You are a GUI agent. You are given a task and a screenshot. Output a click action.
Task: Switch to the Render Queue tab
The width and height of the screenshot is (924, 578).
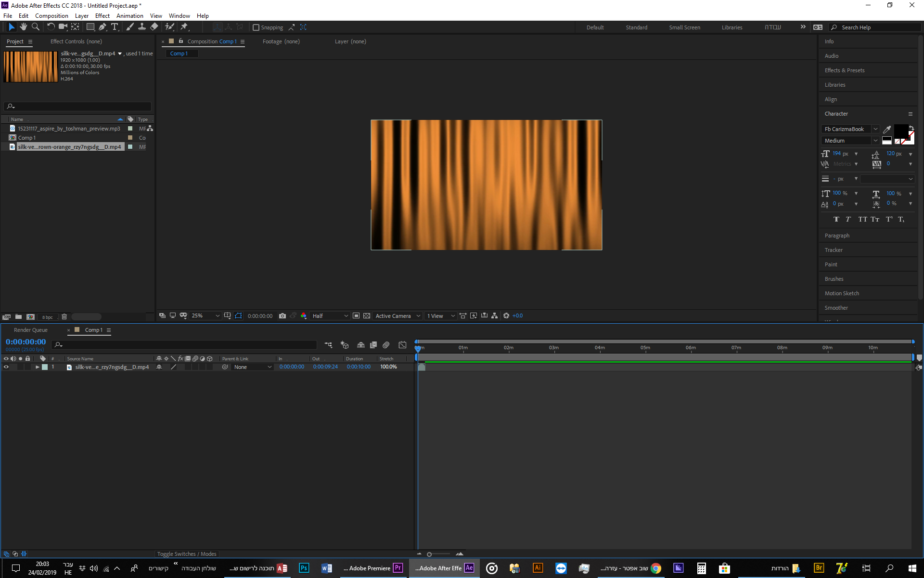[x=31, y=330]
